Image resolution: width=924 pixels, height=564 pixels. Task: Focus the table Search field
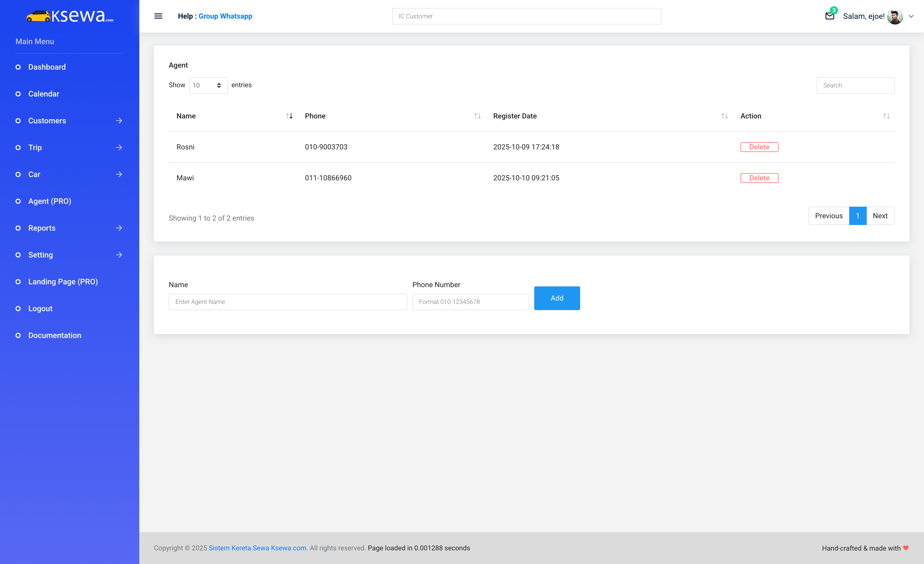855,85
